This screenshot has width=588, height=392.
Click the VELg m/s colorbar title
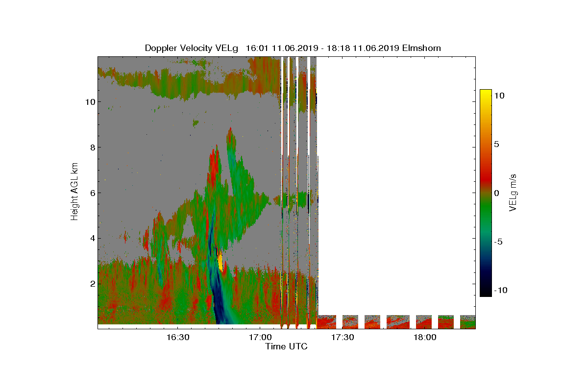(514, 192)
